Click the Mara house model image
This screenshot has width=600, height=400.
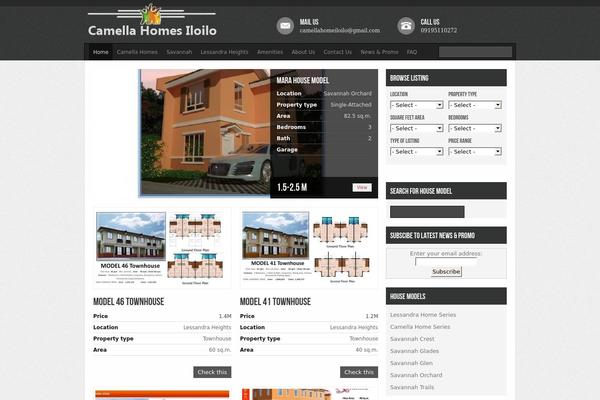click(x=205, y=132)
